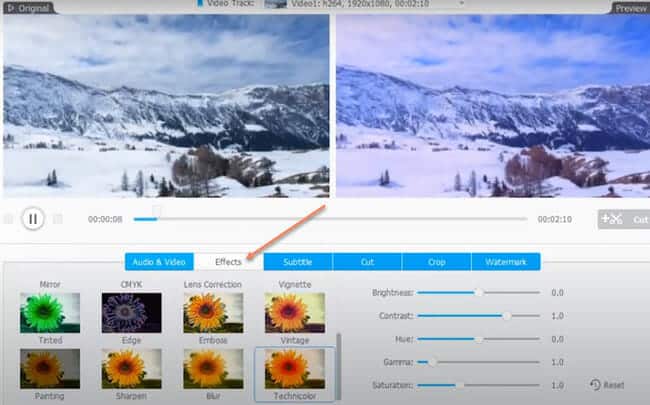This screenshot has height=405, width=650.
Task: Select the Tinted effect thumbnail
Action: (x=50, y=313)
